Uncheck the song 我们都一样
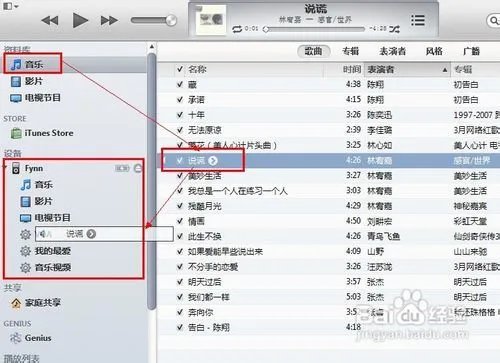 [x=180, y=297]
